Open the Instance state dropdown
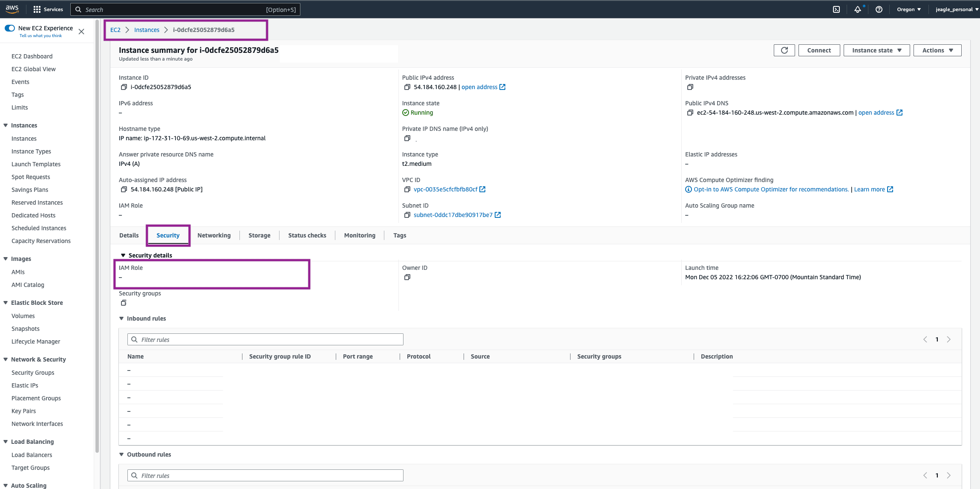The height and width of the screenshot is (489, 980). pos(876,50)
